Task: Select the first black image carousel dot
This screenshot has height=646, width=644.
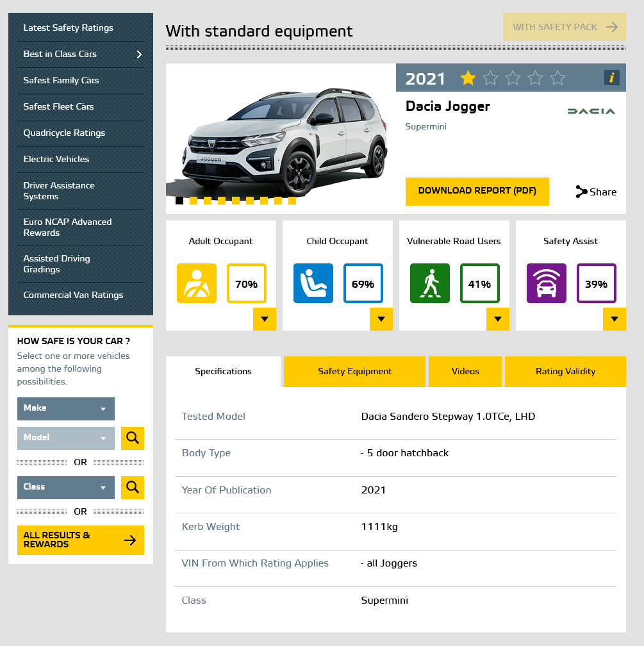Action: tap(179, 201)
